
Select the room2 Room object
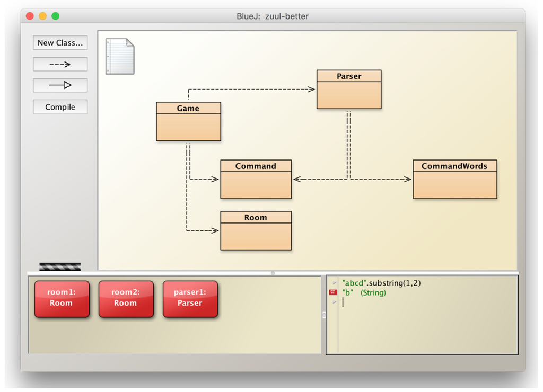[126, 299]
